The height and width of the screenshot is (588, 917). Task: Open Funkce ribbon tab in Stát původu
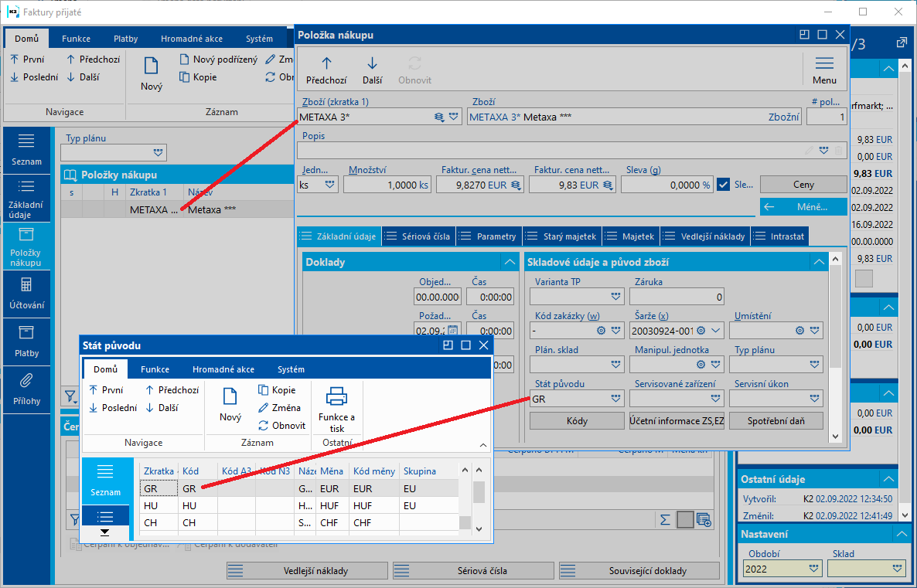pos(155,369)
